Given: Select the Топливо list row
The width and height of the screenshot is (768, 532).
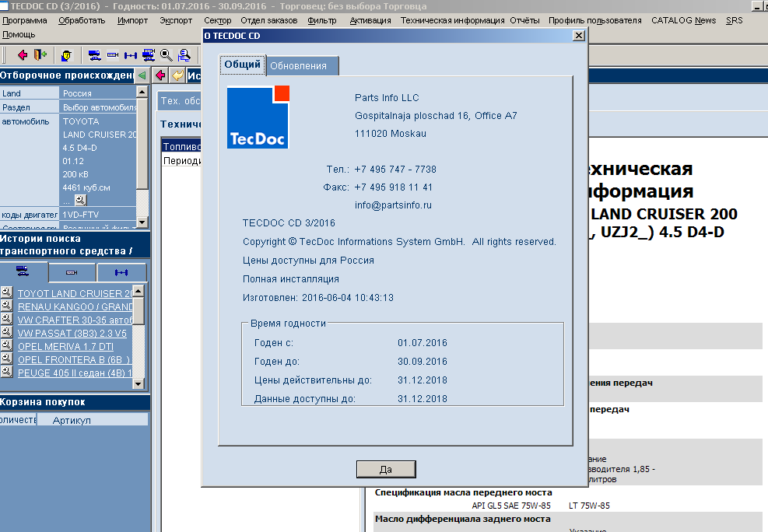Looking at the screenshot, I should click(181, 147).
